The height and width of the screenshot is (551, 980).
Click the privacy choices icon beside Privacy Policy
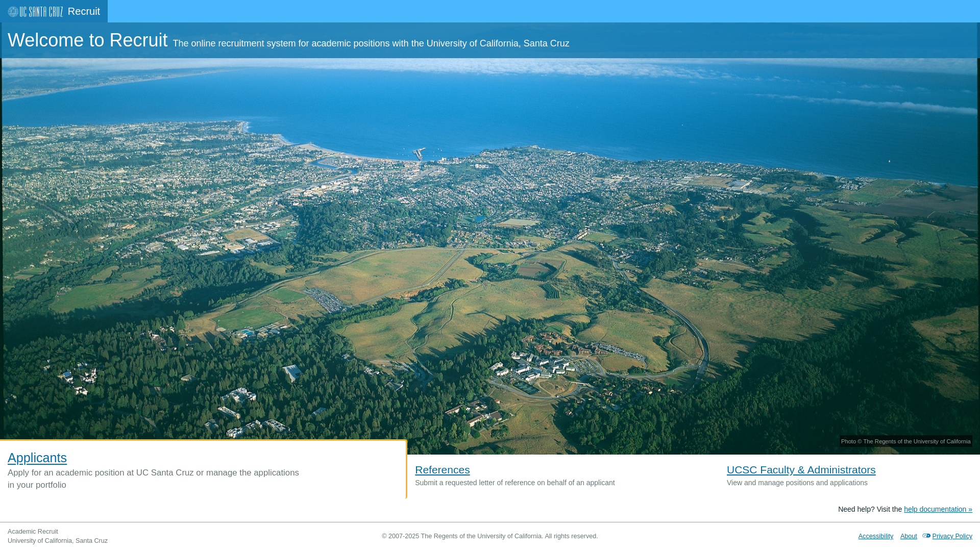click(x=926, y=536)
